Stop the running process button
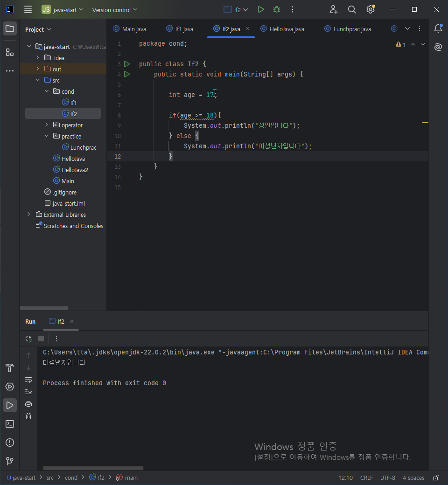The image size is (448, 485). [41, 339]
